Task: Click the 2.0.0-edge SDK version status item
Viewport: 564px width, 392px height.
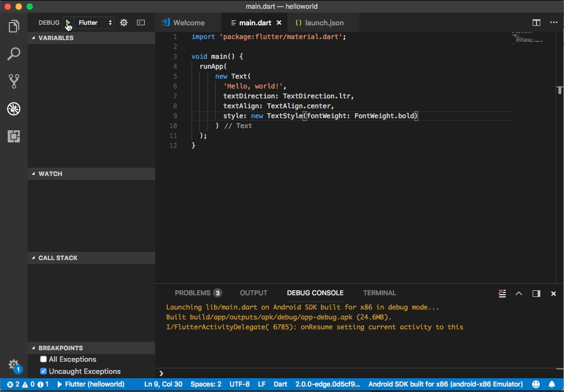Action: click(327, 384)
